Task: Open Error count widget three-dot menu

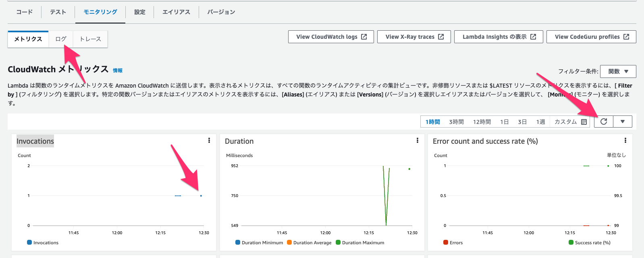Action: [x=625, y=141]
